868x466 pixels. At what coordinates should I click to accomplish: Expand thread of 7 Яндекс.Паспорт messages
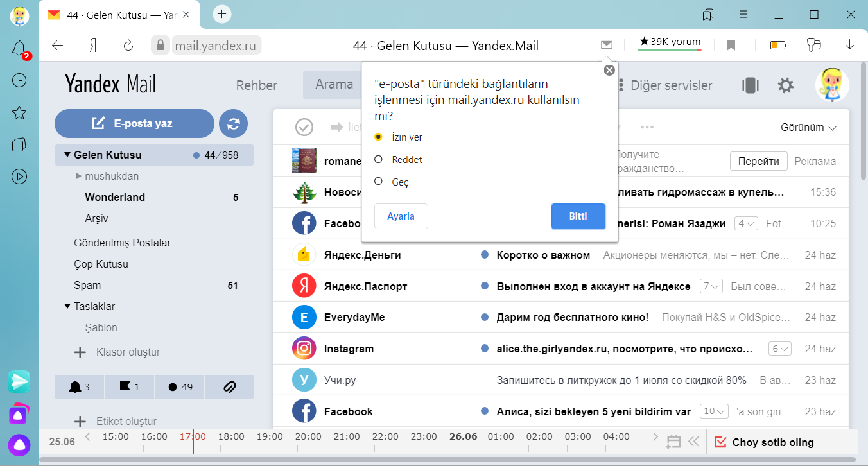[x=712, y=286]
